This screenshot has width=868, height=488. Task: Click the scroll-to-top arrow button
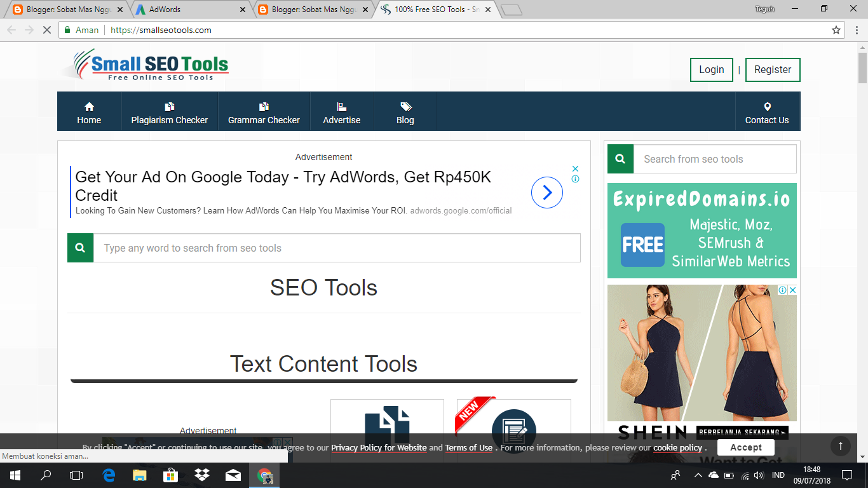click(840, 446)
